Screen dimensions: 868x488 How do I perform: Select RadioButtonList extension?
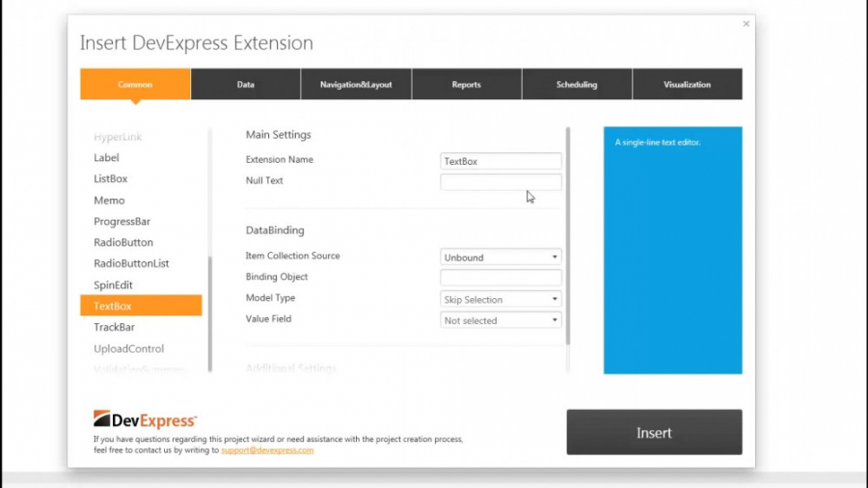click(x=131, y=263)
